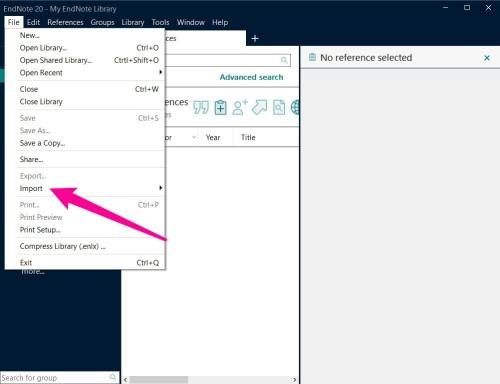Click the reference icon beside No reference selected
Image resolution: width=500 pixels, height=384 pixels.
(x=312, y=57)
